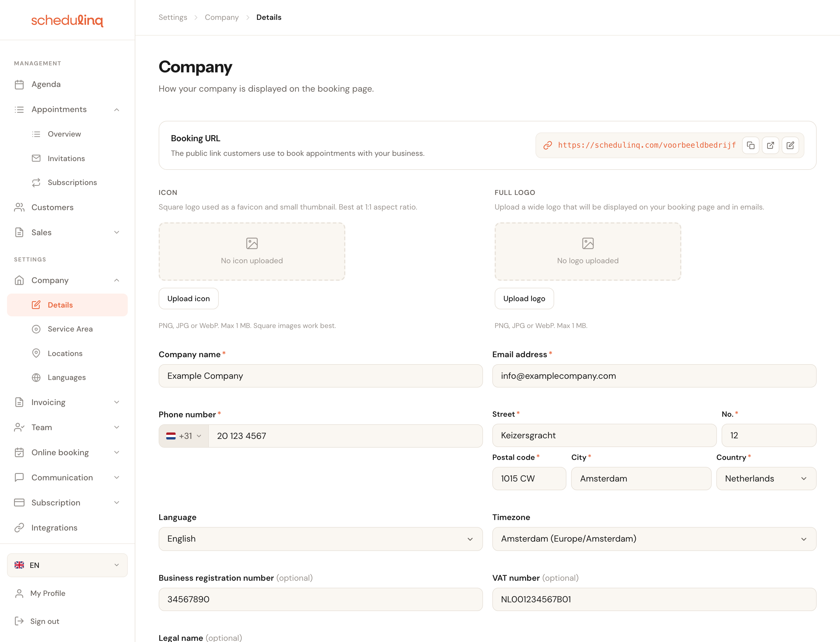Viewport: 840px width, 642px height.
Task: Expand the Sales section
Action: [x=116, y=232]
